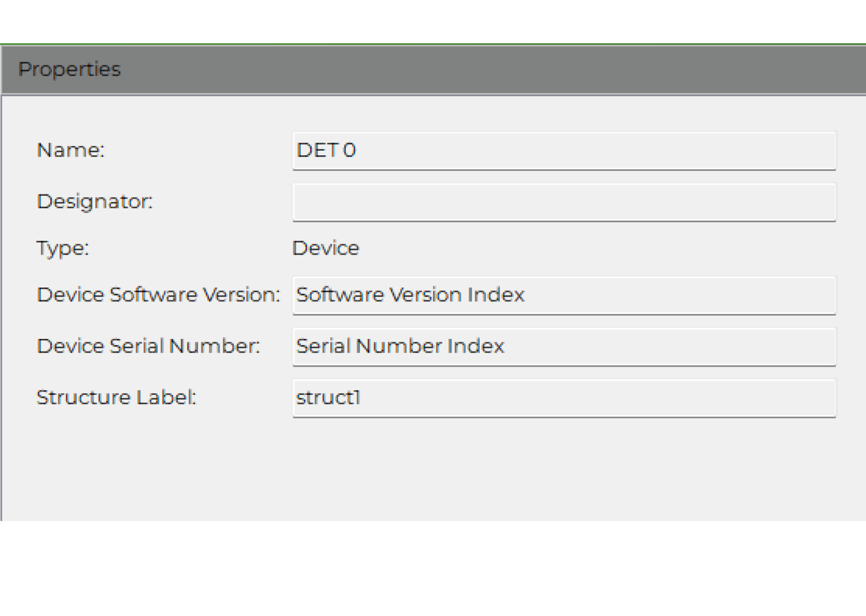Image resolution: width=866 pixels, height=616 pixels.
Task: Click the Name input field containing DET 0
Action: [563, 150]
